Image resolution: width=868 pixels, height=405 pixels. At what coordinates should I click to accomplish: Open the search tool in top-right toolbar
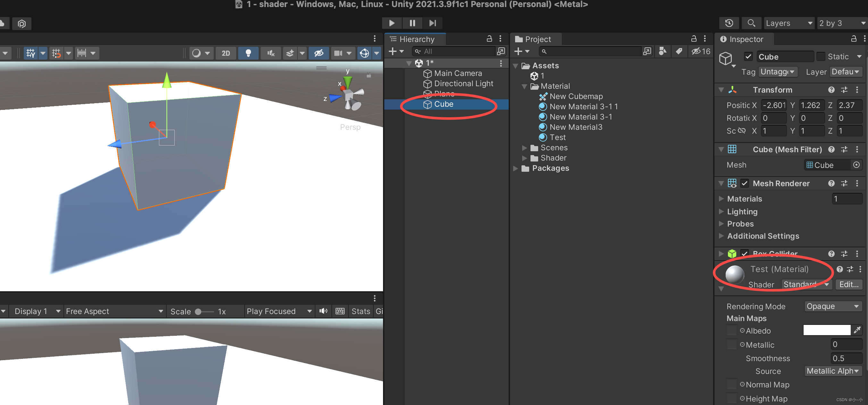[x=751, y=23]
